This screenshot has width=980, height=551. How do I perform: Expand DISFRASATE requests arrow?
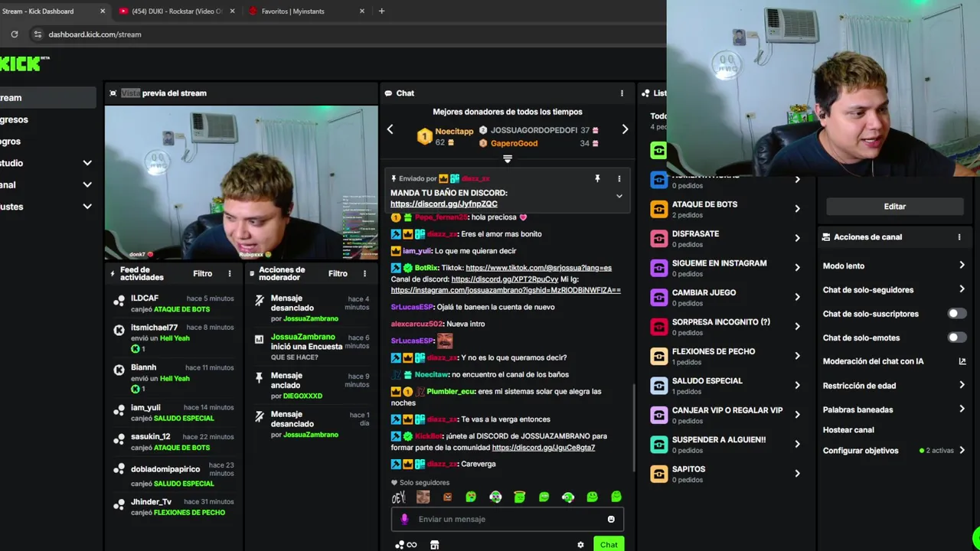[x=797, y=238]
